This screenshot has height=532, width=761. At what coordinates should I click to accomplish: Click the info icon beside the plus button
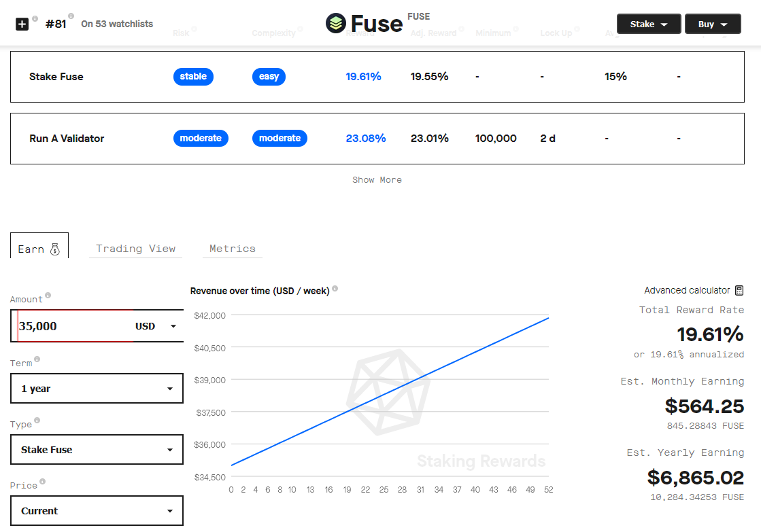click(35, 18)
